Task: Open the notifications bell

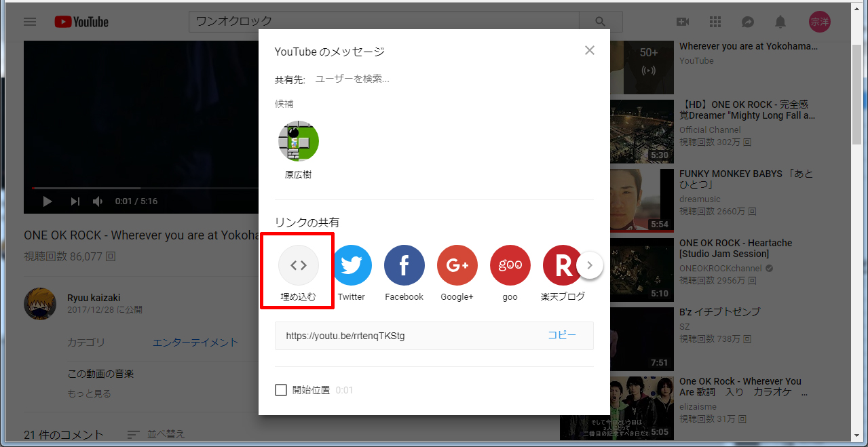Action: (x=780, y=22)
